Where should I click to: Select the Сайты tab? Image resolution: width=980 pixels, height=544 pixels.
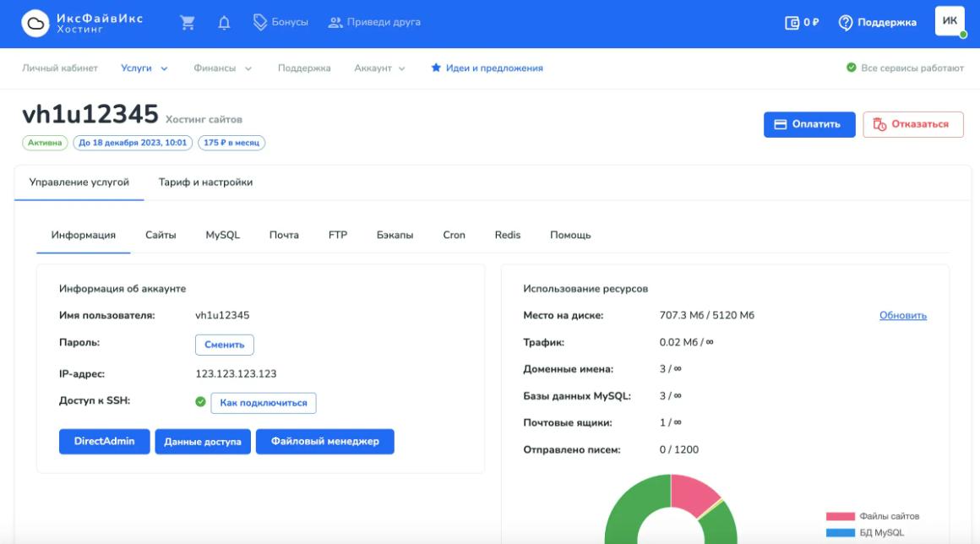tap(161, 236)
